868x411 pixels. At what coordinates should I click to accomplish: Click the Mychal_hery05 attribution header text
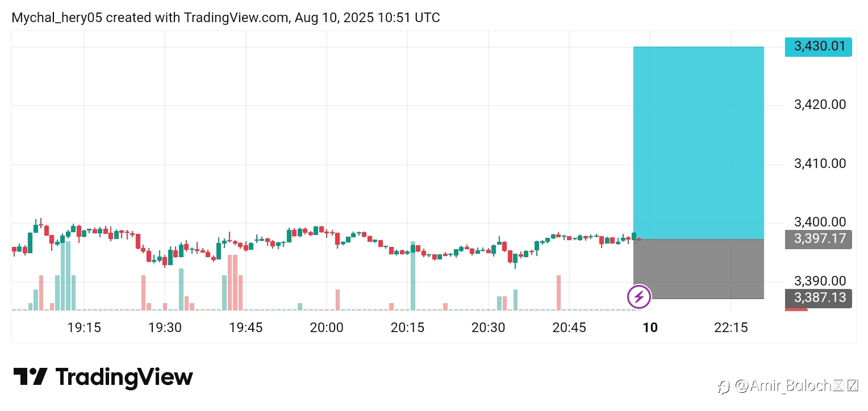tap(226, 18)
